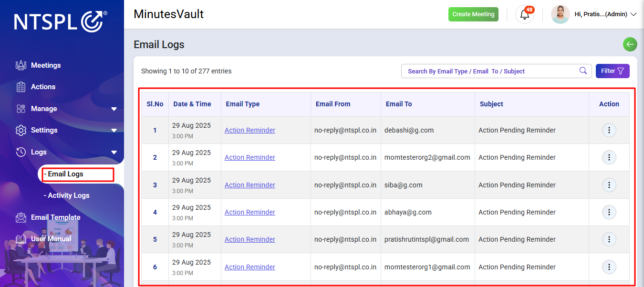Open Action Reminder link in row 3
The image size is (644, 287).
coord(250,185)
